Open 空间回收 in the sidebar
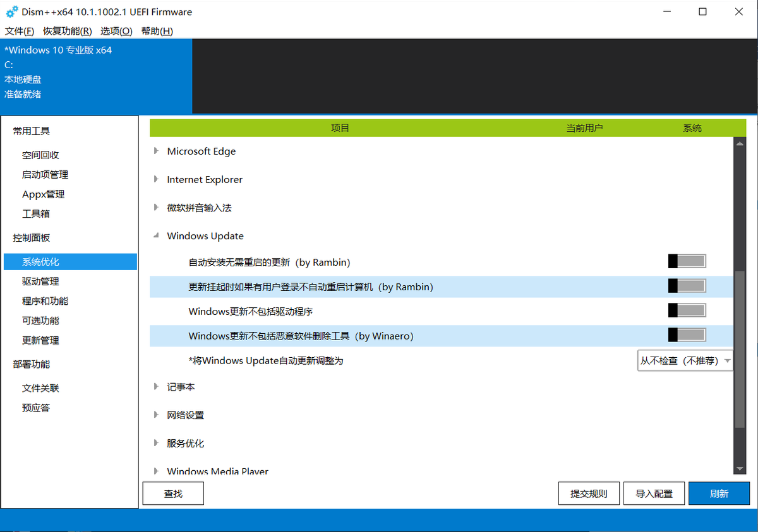 (40, 155)
